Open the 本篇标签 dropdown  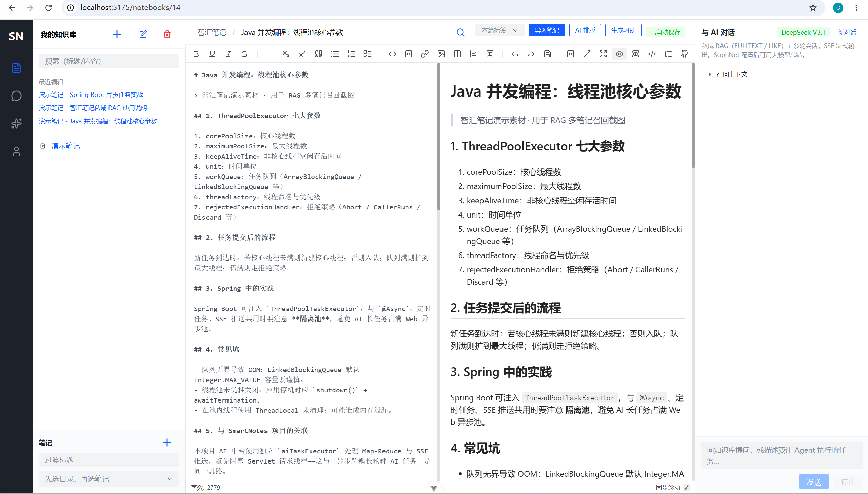tap(500, 30)
